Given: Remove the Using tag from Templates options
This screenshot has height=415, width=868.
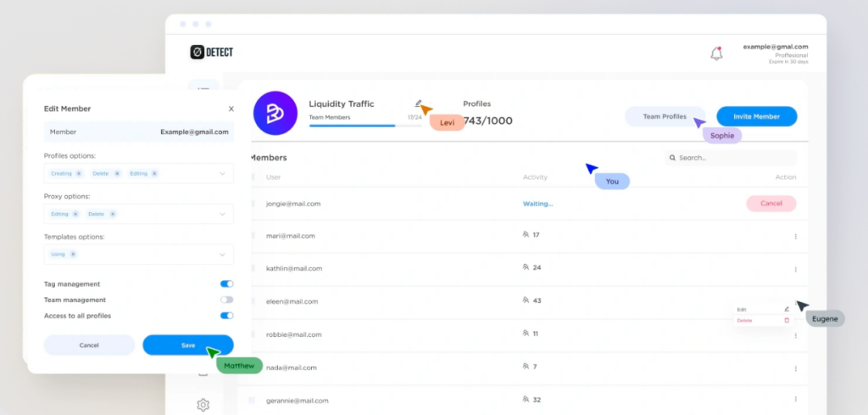Looking at the screenshot, I should [73, 255].
